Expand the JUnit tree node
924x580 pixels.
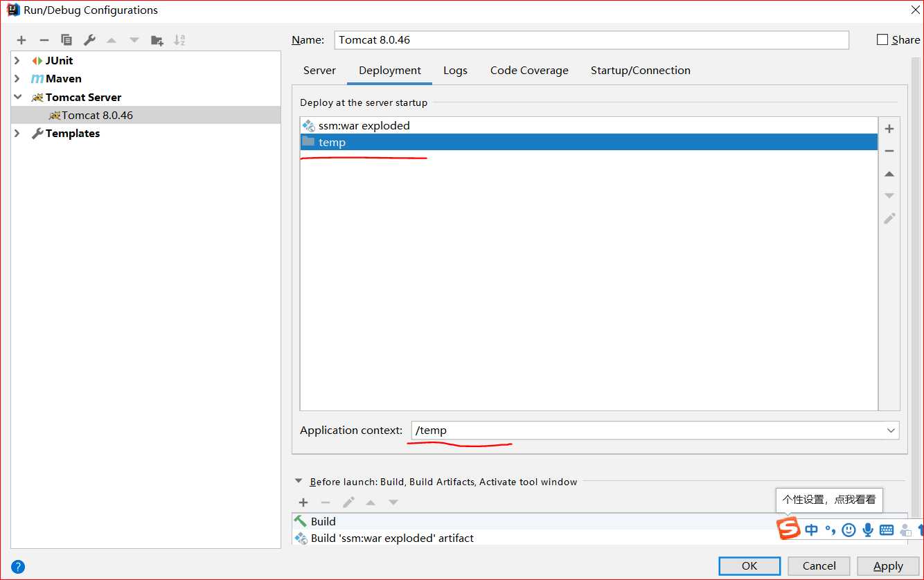17,61
